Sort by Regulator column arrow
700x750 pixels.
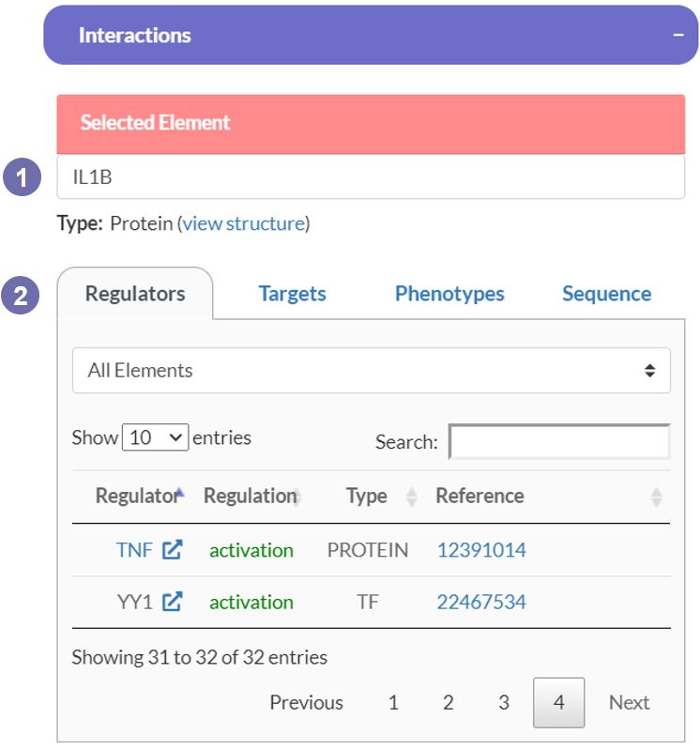(179, 493)
